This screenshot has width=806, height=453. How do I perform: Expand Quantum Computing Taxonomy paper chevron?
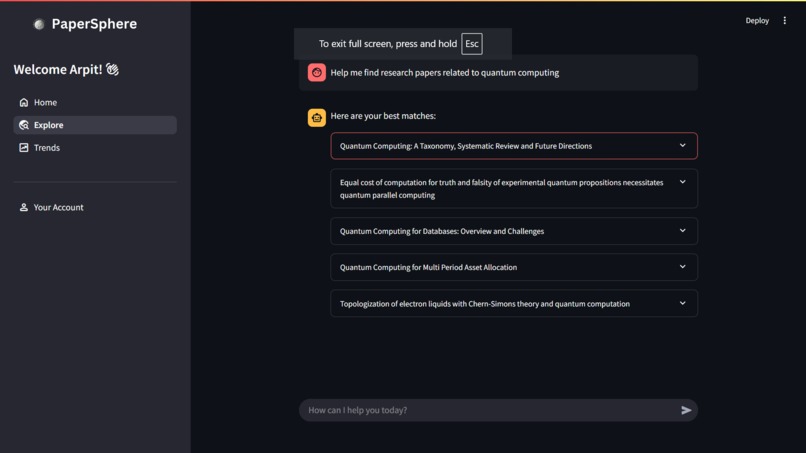[x=683, y=146]
